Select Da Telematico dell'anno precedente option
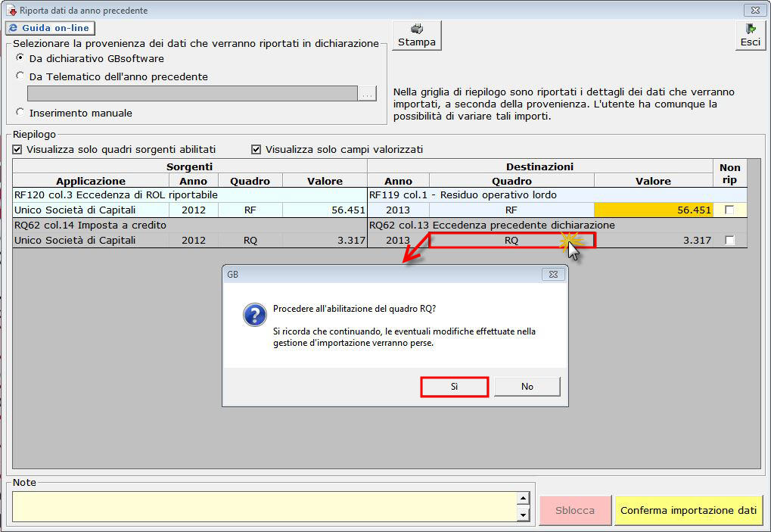The width and height of the screenshot is (771, 532). 20,76
